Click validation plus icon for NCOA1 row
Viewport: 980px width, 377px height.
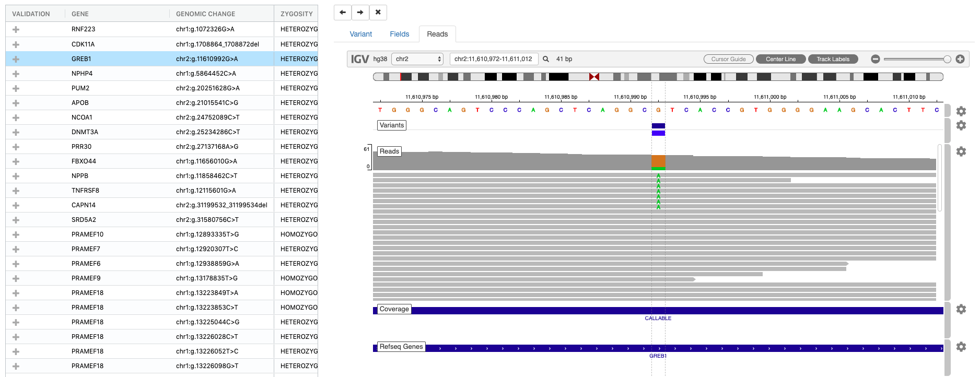(16, 117)
